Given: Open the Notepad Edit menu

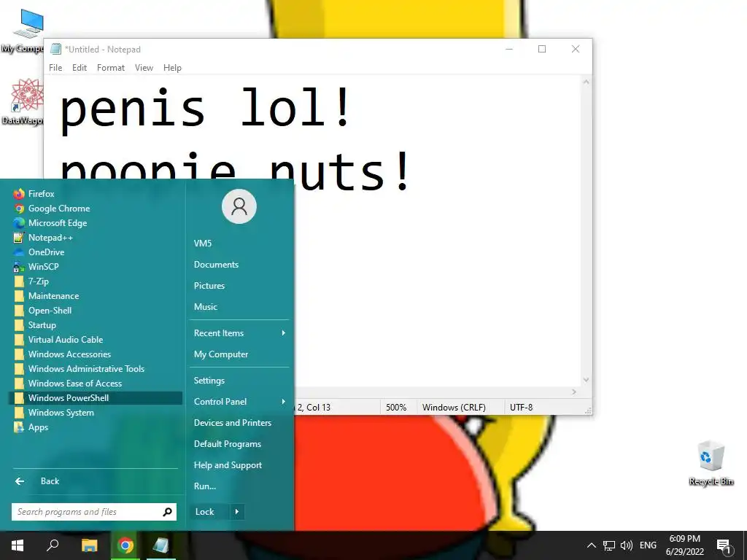Looking at the screenshot, I should (x=79, y=68).
